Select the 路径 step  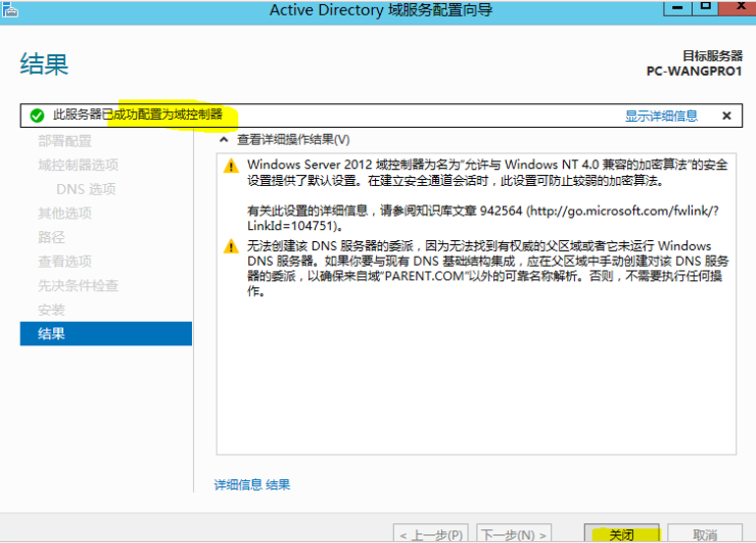pos(51,237)
